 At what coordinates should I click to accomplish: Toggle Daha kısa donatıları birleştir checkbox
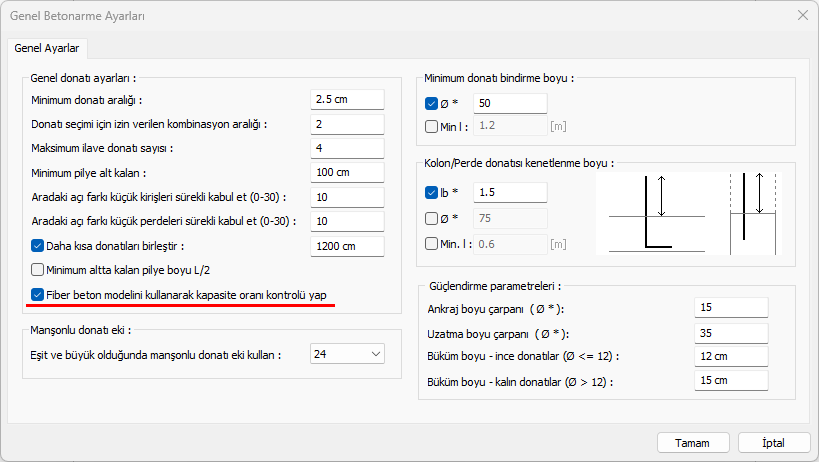click(38, 245)
